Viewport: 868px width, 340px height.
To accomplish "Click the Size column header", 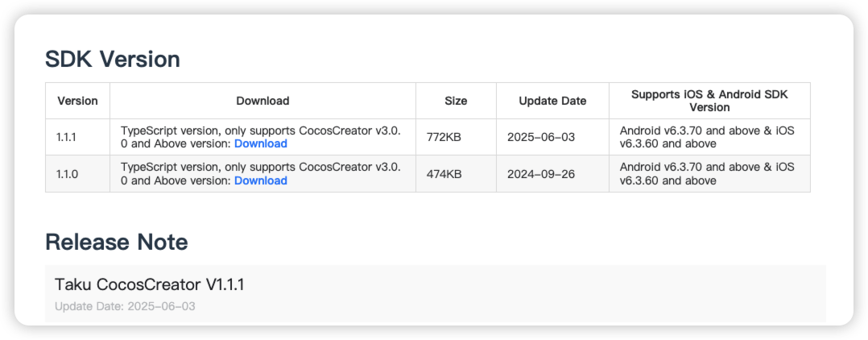I will pyautogui.click(x=456, y=101).
